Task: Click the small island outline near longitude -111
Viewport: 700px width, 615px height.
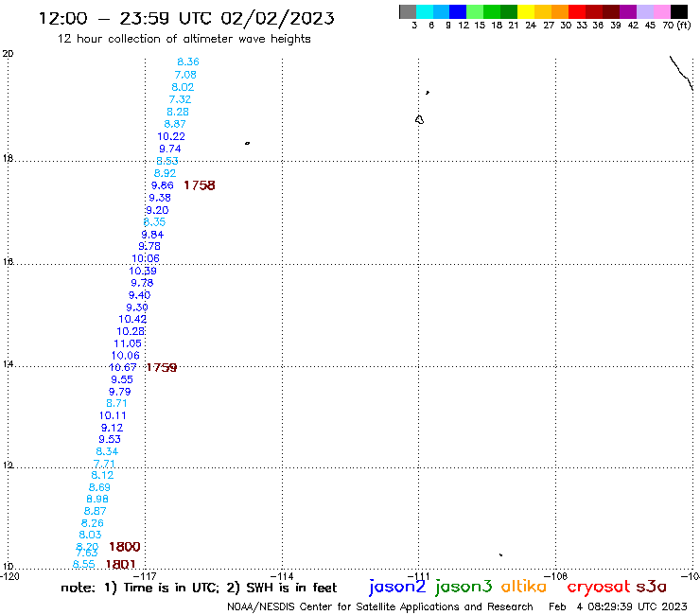Action: coord(419,119)
